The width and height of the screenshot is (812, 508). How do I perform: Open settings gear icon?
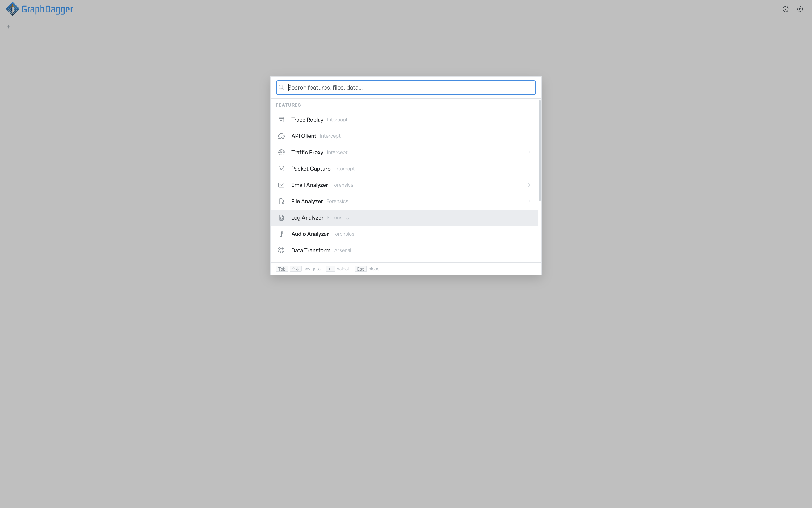coord(800,9)
